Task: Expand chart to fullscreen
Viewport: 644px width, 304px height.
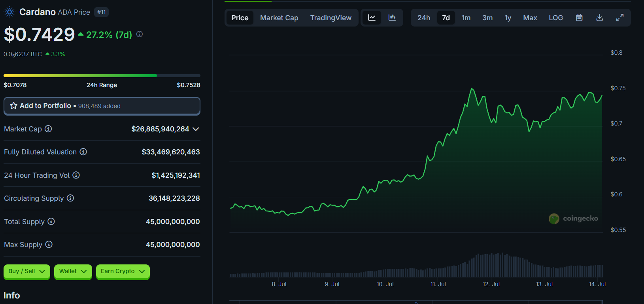Action: click(620, 17)
